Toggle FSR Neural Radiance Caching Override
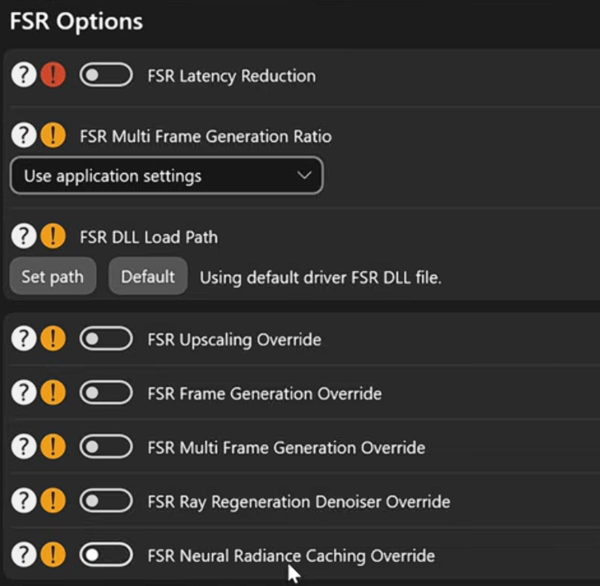The width and height of the screenshot is (600, 586). [x=106, y=554]
